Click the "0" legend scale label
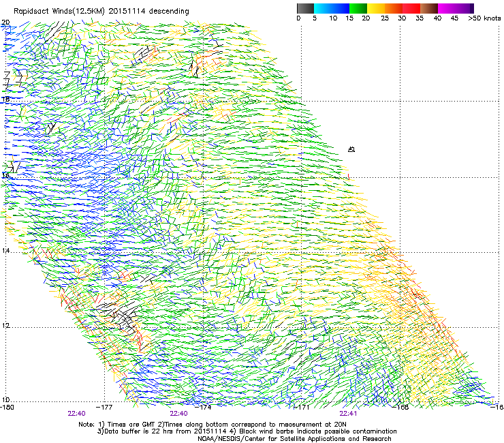The image size is (504, 443). click(x=298, y=18)
